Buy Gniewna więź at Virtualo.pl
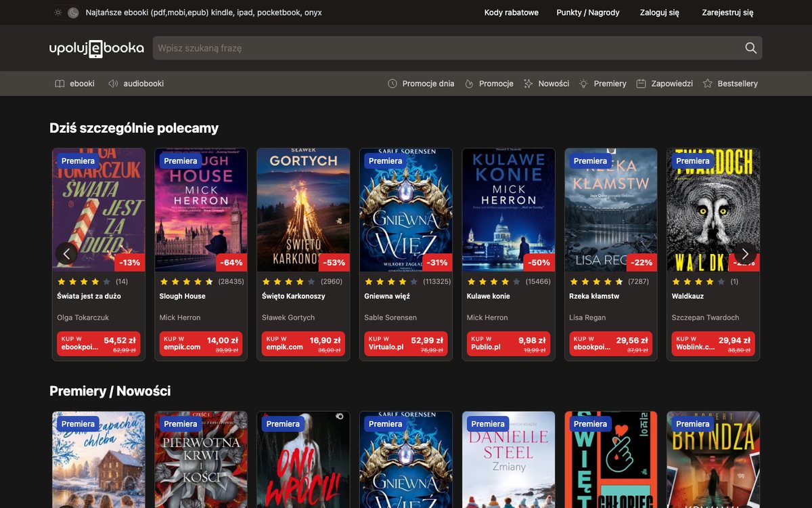Image resolution: width=812 pixels, height=508 pixels. 406,344
